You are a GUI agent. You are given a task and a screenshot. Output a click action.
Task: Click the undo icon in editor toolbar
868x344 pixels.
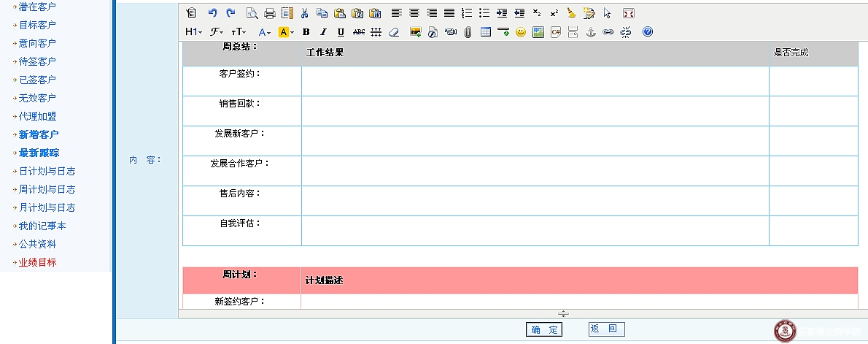[x=212, y=13]
